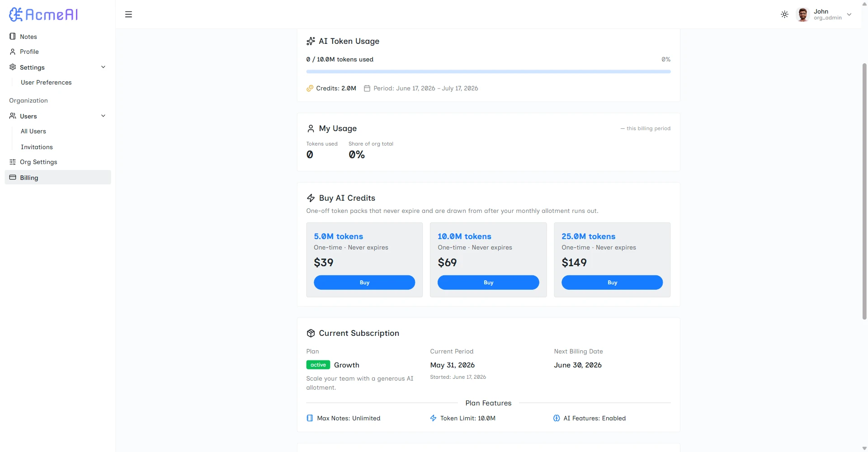
Task: Open User Preferences
Action: (46, 82)
